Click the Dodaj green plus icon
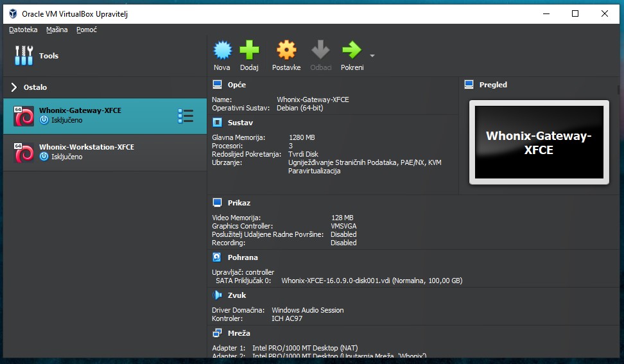Viewport: 624px width, 364px height. pos(249,50)
